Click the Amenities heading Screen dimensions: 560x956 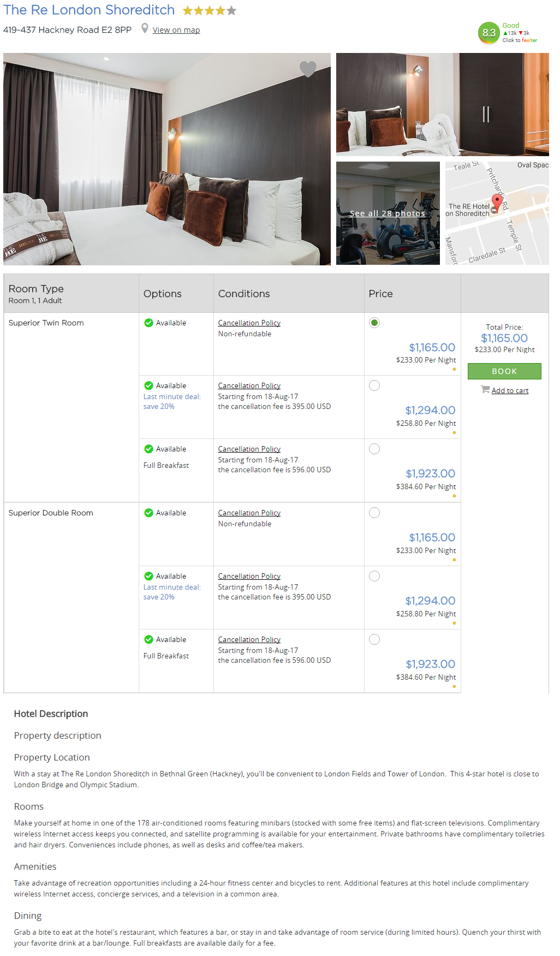tap(35, 866)
